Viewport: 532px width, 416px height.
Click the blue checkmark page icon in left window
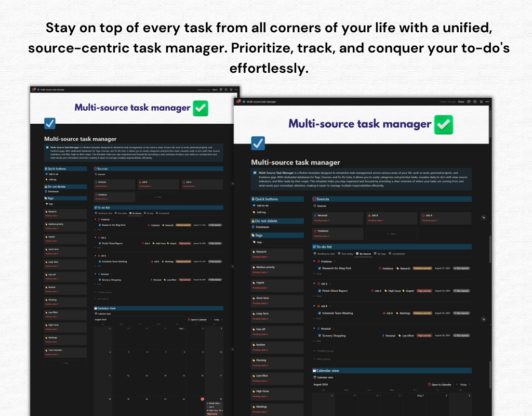click(x=50, y=123)
